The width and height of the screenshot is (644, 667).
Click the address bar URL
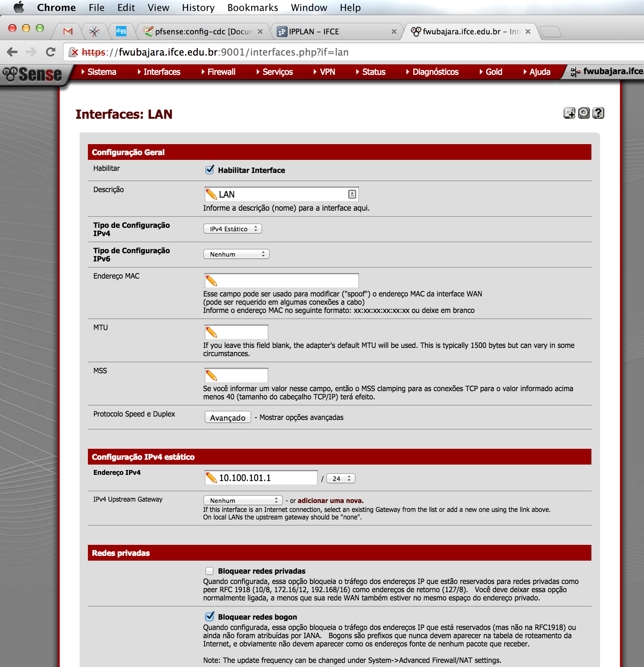(x=215, y=52)
